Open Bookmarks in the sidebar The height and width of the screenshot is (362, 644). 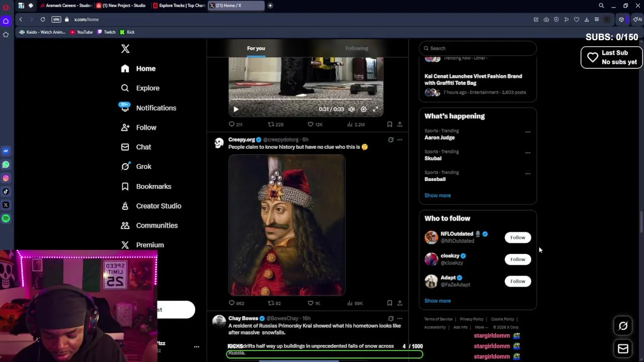[146, 186]
